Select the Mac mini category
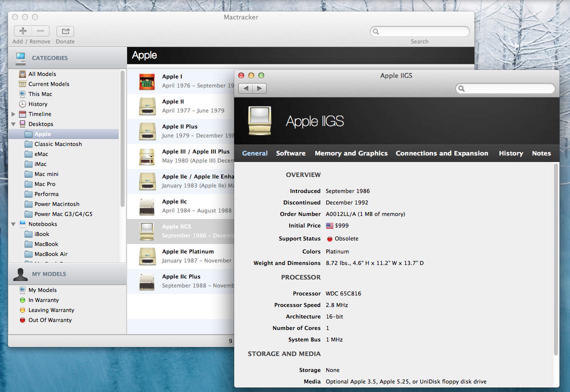Screen dimensions: 570x392 pos(42,174)
